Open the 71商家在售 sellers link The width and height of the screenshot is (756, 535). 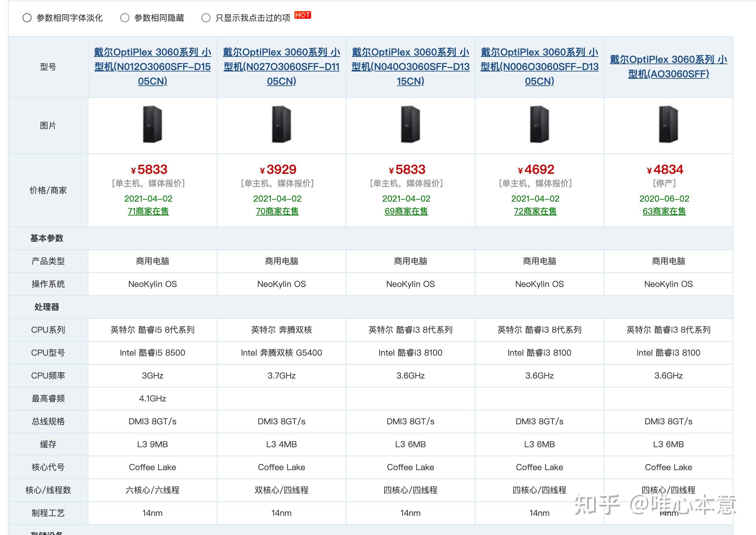[148, 211]
